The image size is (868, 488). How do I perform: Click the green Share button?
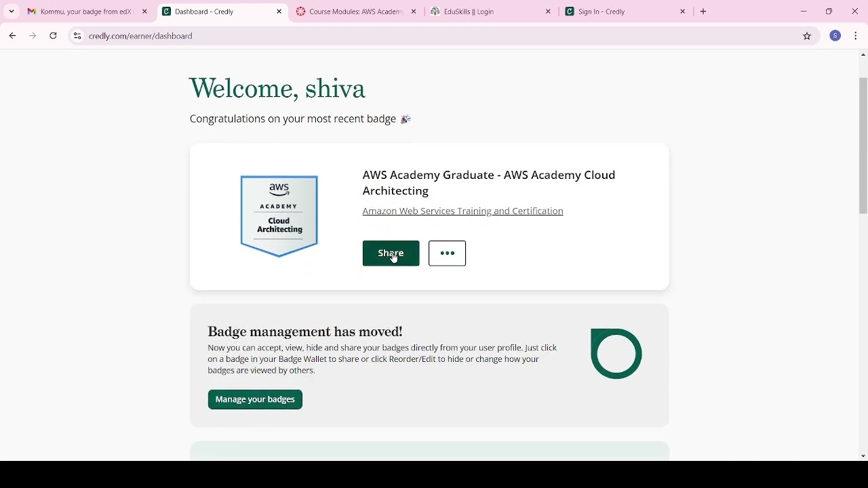pos(391,253)
